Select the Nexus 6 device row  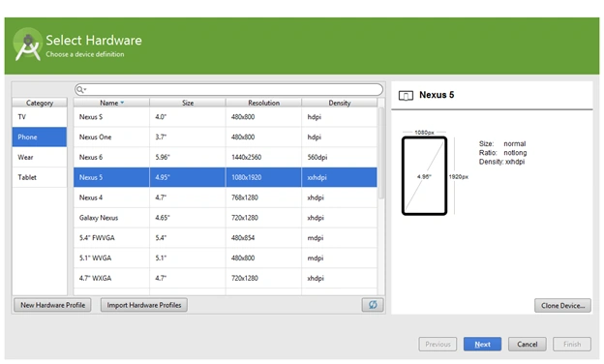click(x=226, y=157)
